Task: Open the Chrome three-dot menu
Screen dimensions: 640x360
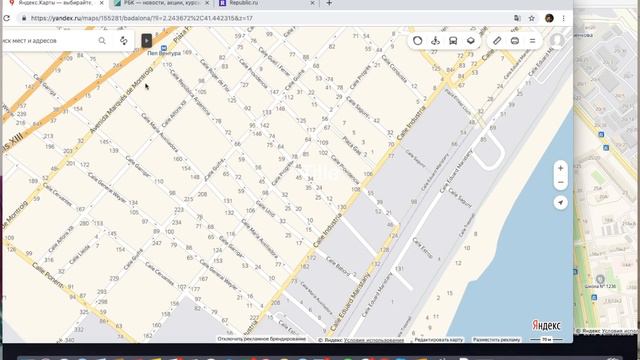Action: pos(564,18)
